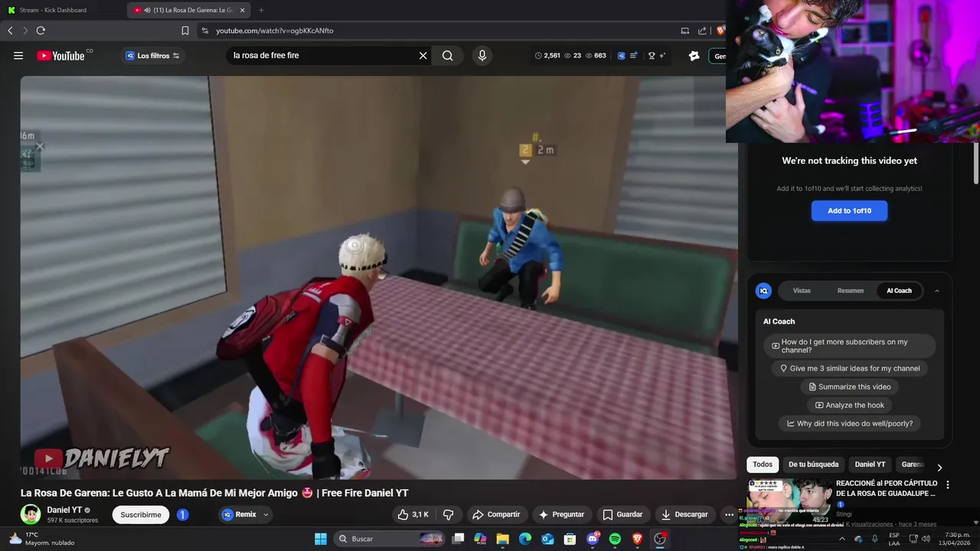The image size is (980, 551).
Task: Open the site settings icon by the URL
Action: [x=204, y=31]
